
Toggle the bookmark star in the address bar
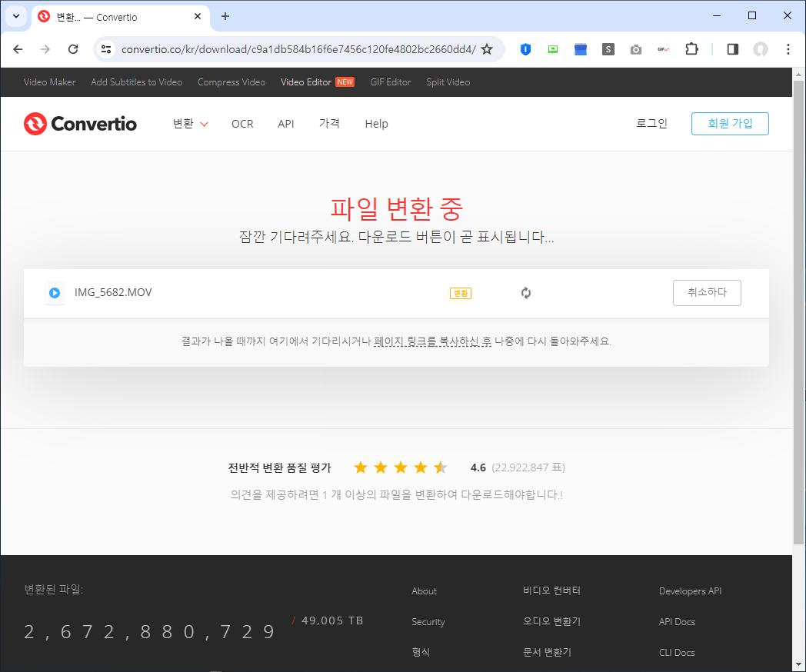tap(488, 48)
